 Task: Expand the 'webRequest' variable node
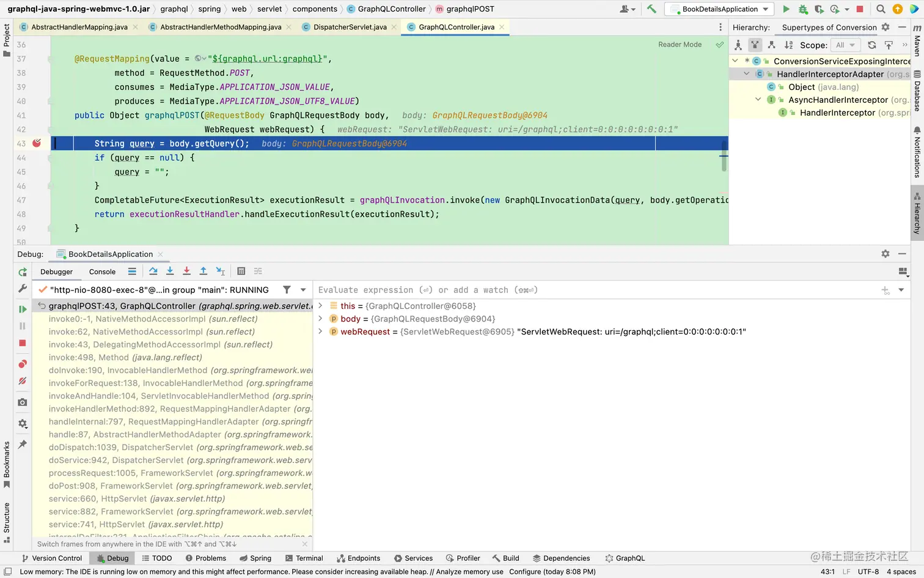click(320, 331)
